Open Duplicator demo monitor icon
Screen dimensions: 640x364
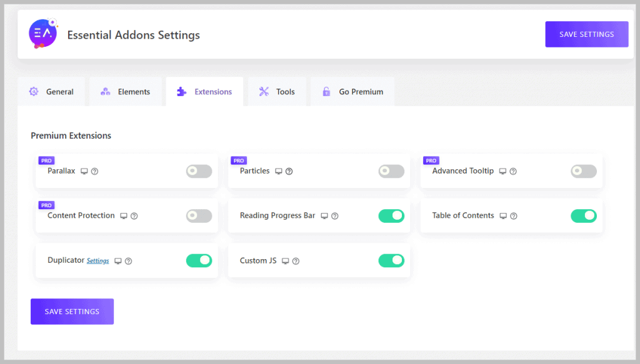pos(118,261)
